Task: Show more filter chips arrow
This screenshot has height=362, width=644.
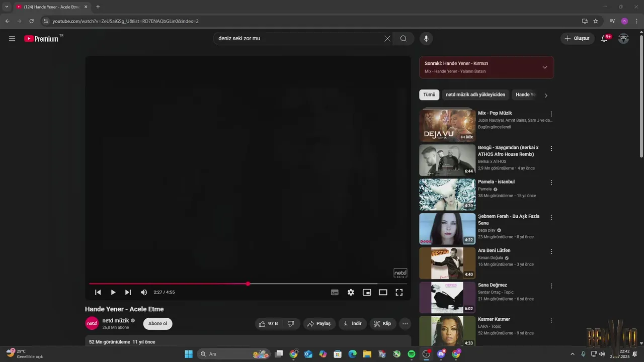Action: coord(546,95)
